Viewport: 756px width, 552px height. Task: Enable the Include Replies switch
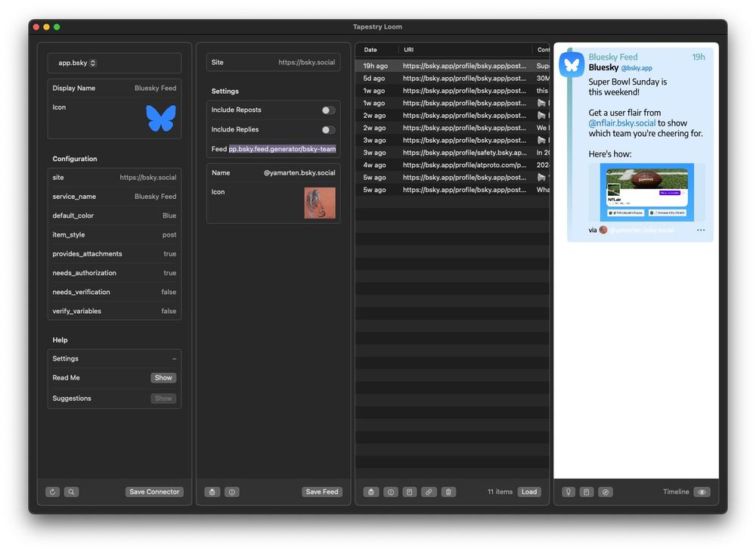[328, 130]
